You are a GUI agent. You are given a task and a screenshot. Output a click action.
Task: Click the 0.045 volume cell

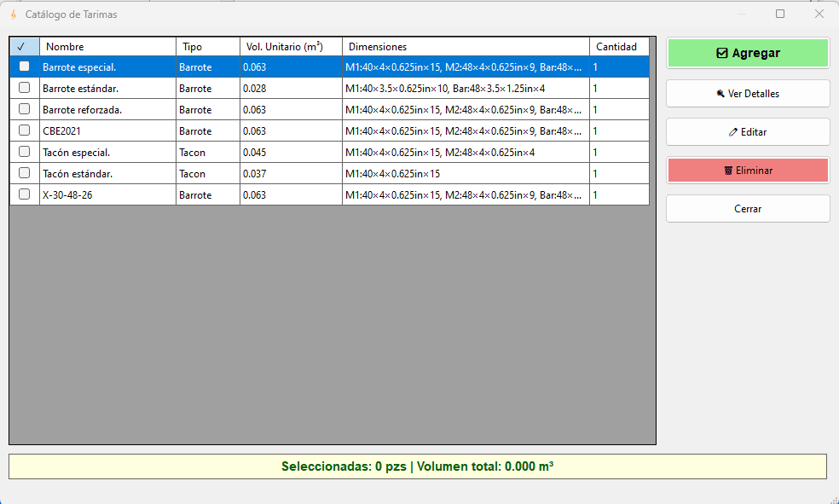[x=291, y=153]
